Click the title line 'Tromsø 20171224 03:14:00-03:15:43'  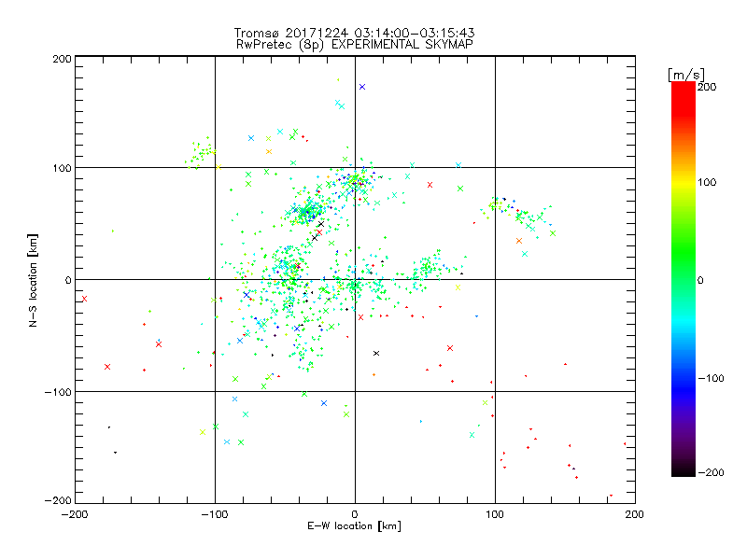tap(355, 33)
